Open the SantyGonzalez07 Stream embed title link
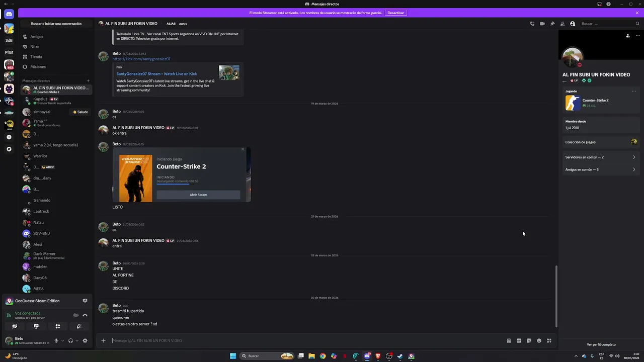644x362 pixels. tap(156, 74)
